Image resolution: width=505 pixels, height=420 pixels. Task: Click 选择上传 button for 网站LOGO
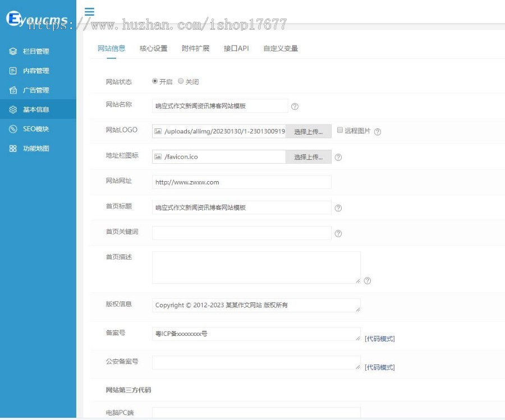tap(308, 131)
